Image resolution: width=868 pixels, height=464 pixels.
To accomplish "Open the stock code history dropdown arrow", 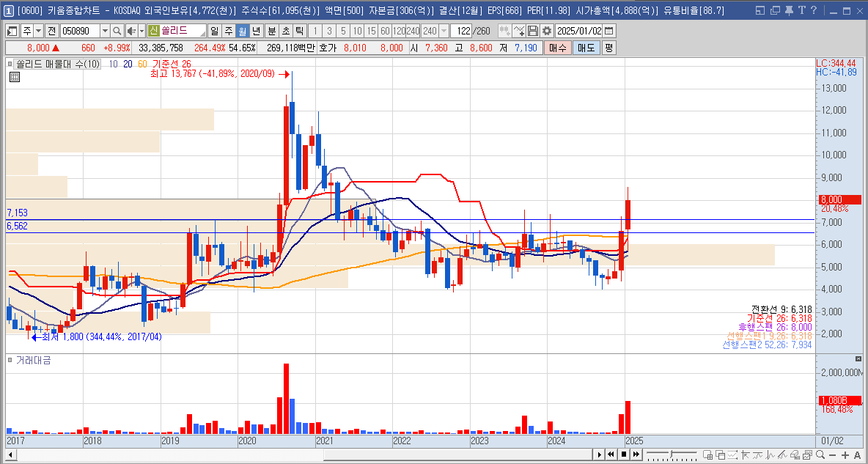I will (x=105, y=31).
